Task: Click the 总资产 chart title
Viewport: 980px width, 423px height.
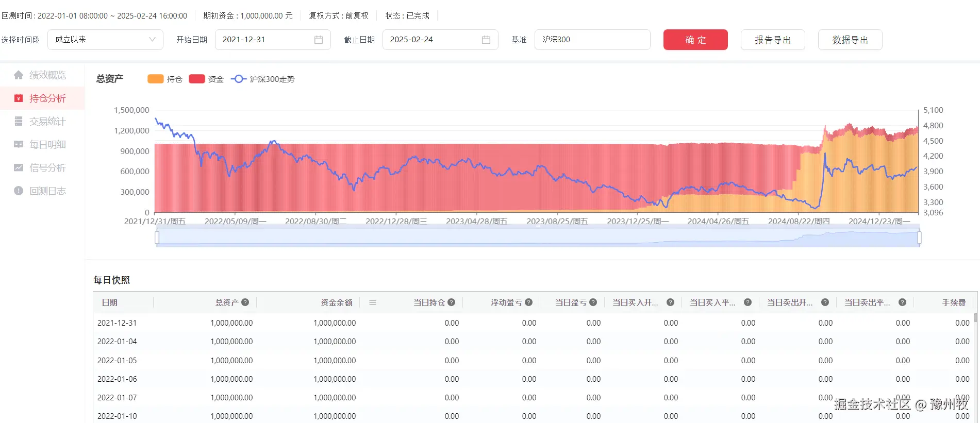Action: [x=110, y=79]
